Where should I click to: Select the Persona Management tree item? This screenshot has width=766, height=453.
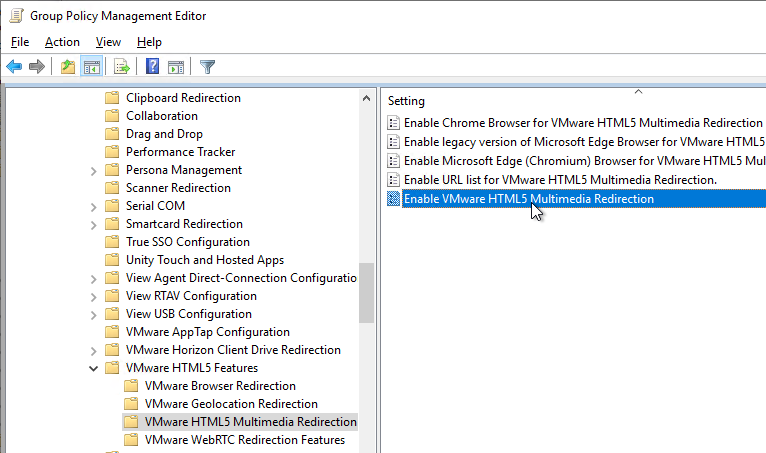coord(184,170)
